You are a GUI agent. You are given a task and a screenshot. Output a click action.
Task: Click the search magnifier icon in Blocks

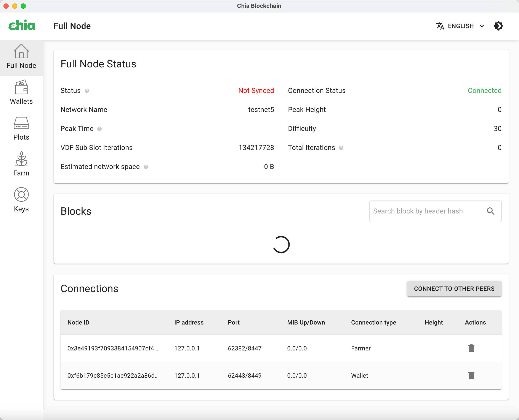(x=490, y=211)
